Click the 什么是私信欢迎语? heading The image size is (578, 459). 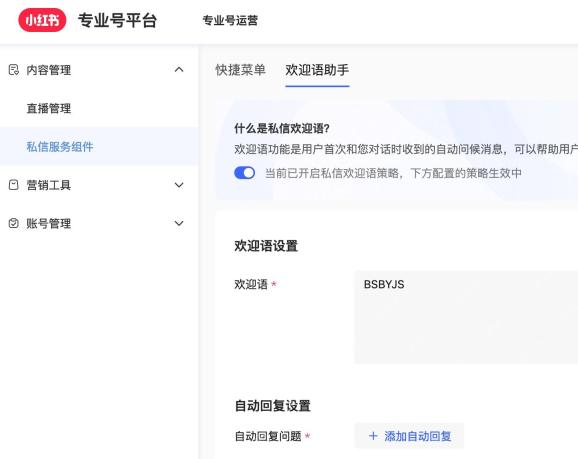[x=282, y=128]
